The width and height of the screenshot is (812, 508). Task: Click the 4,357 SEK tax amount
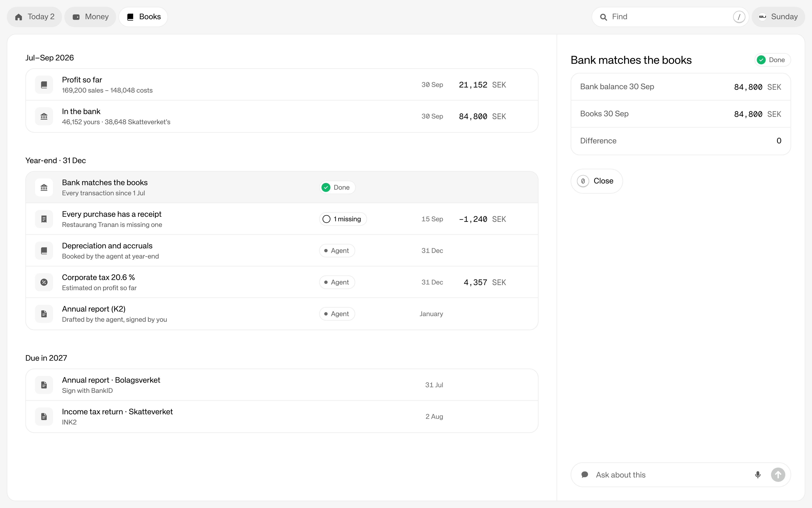484,282
